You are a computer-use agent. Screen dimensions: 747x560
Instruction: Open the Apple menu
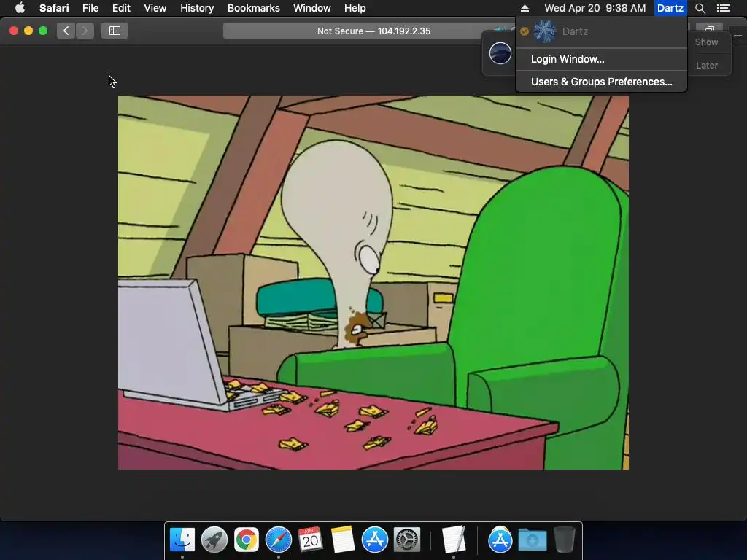coord(20,8)
